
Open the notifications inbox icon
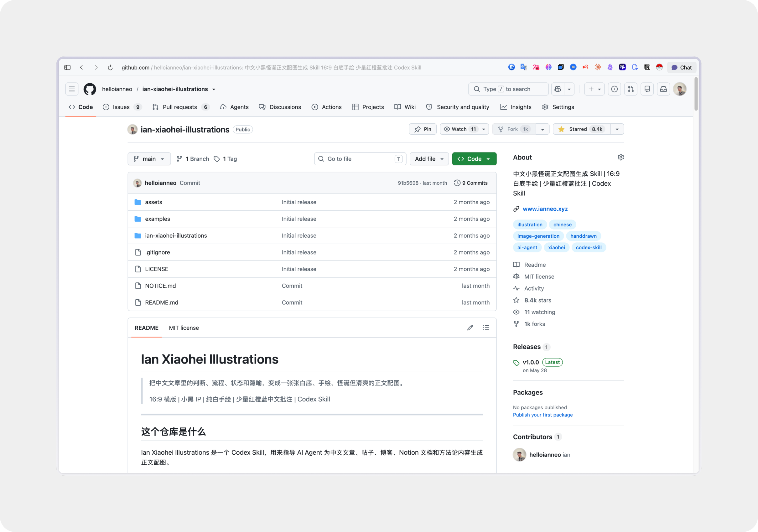click(663, 89)
